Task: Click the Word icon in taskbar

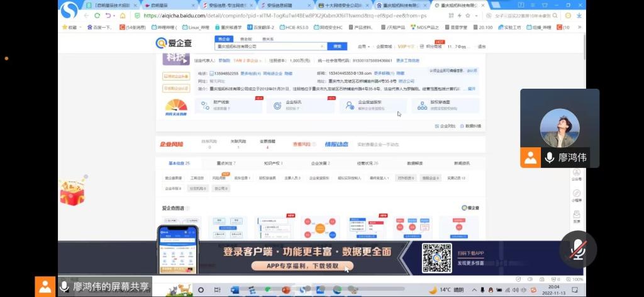Action: (235, 289)
